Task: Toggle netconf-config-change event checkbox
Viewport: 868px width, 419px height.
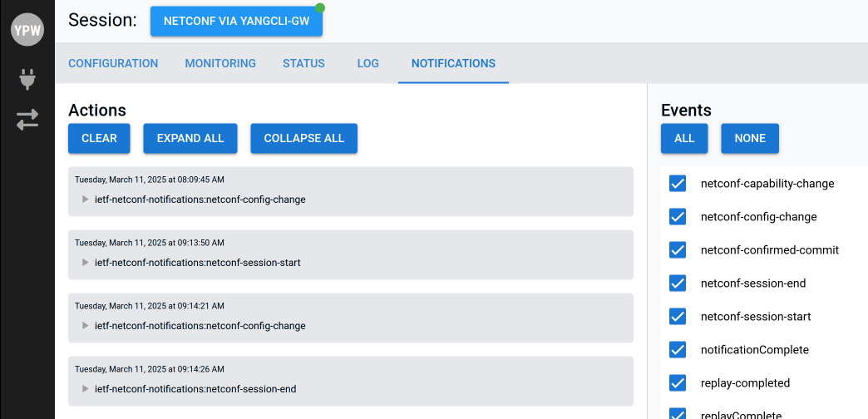Action: tap(678, 217)
